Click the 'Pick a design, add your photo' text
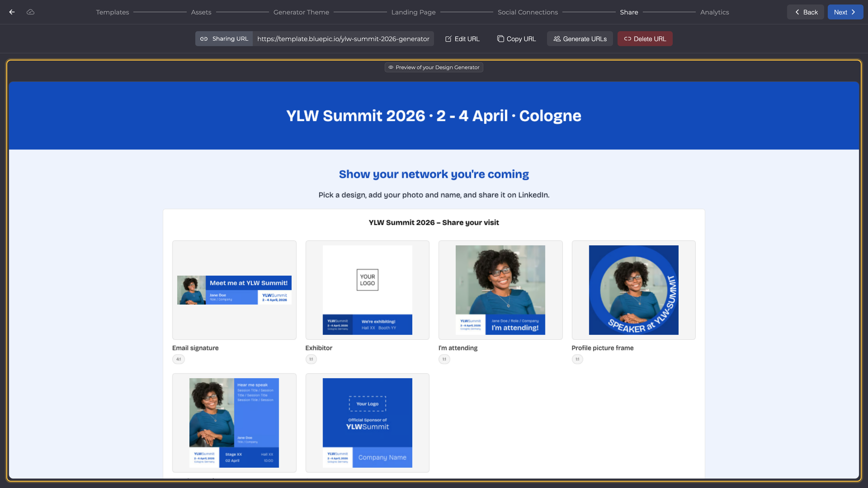 pos(434,195)
